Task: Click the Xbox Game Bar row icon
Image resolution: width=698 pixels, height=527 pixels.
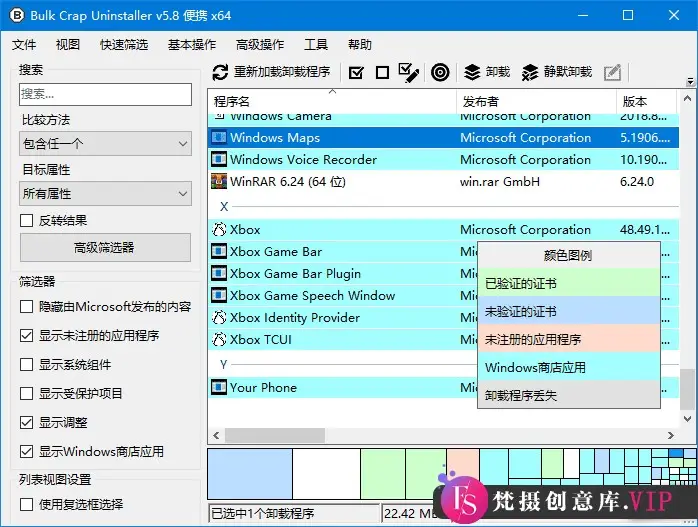Action: (x=219, y=251)
